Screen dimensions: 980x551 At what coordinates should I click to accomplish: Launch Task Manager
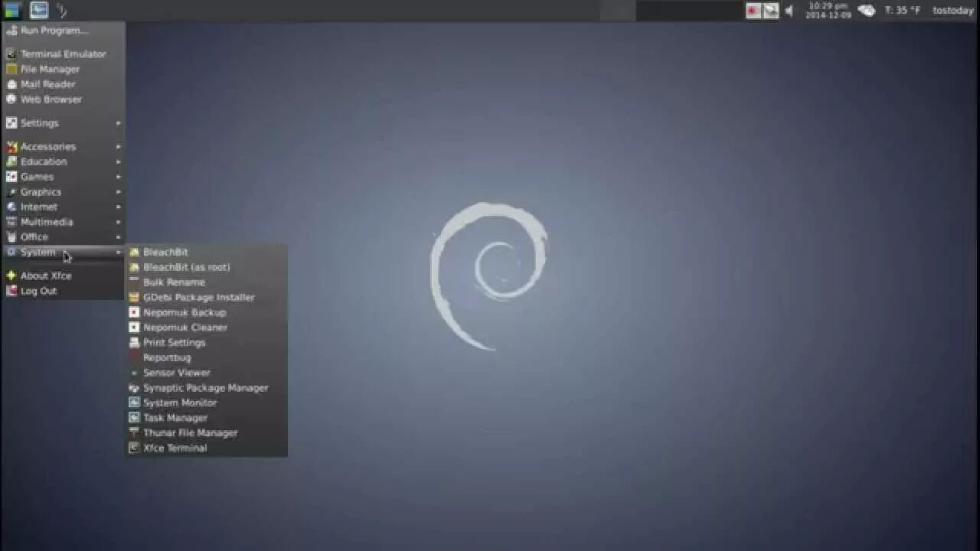tap(207, 418)
